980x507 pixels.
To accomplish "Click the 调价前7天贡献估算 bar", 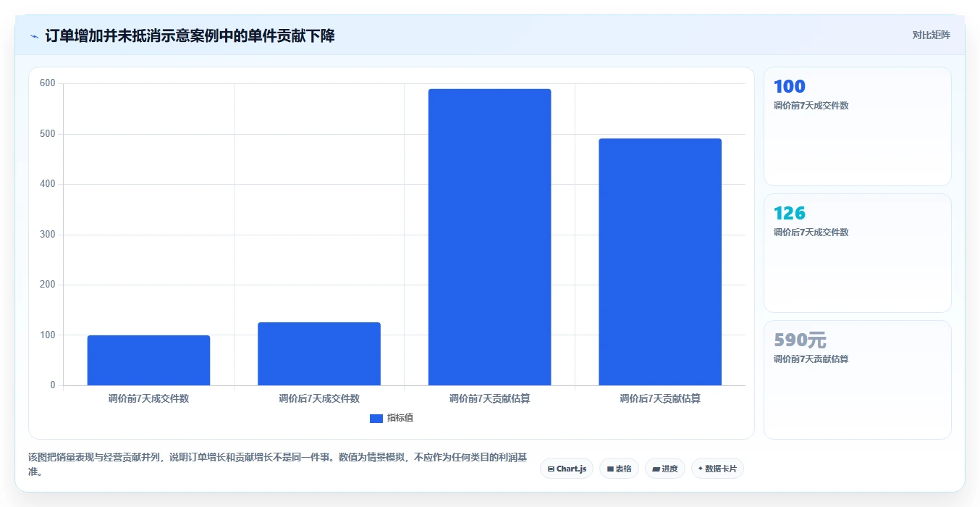I will tap(489, 237).
